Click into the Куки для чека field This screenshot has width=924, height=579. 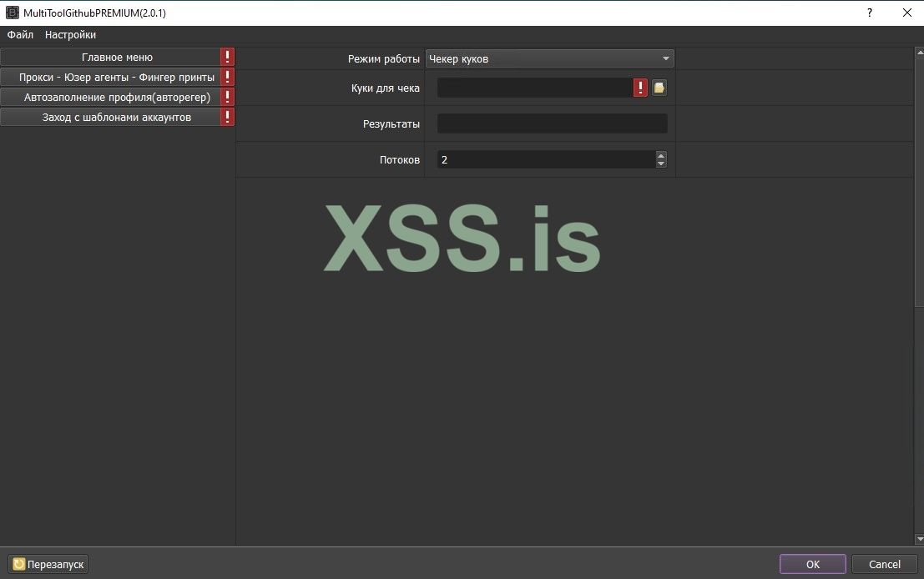point(534,88)
